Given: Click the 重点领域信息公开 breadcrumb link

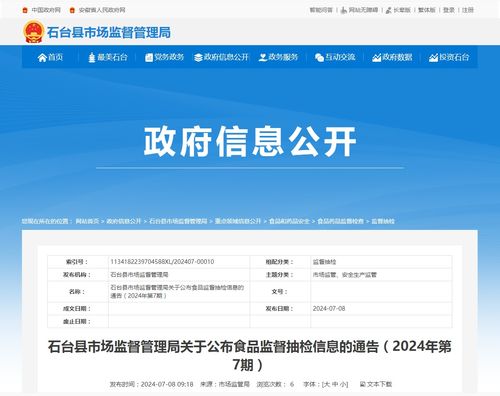Looking at the screenshot, I should point(238,221).
